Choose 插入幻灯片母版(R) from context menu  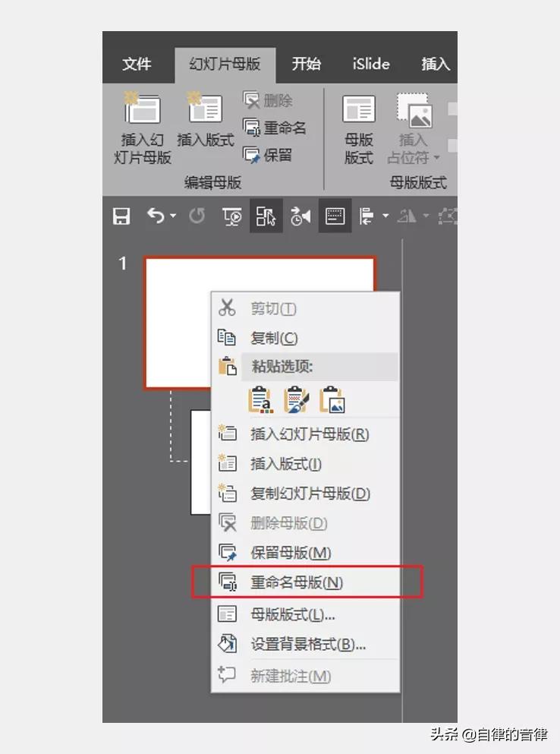[x=305, y=434]
